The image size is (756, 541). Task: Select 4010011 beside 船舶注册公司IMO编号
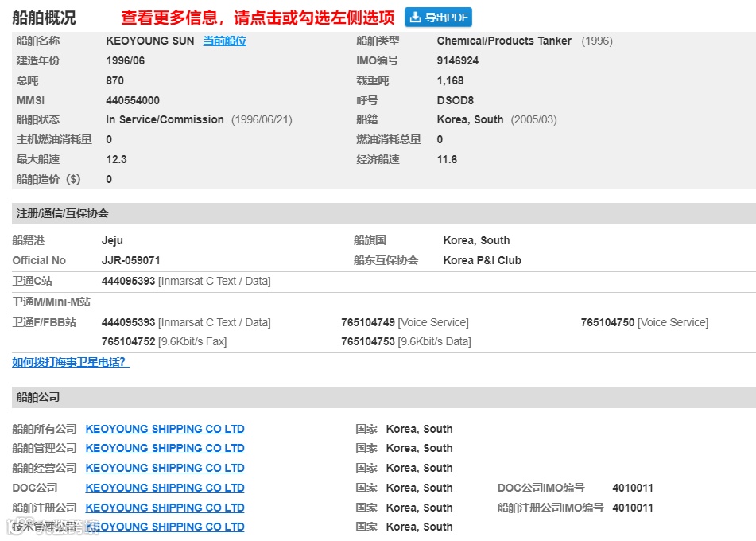(633, 508)
